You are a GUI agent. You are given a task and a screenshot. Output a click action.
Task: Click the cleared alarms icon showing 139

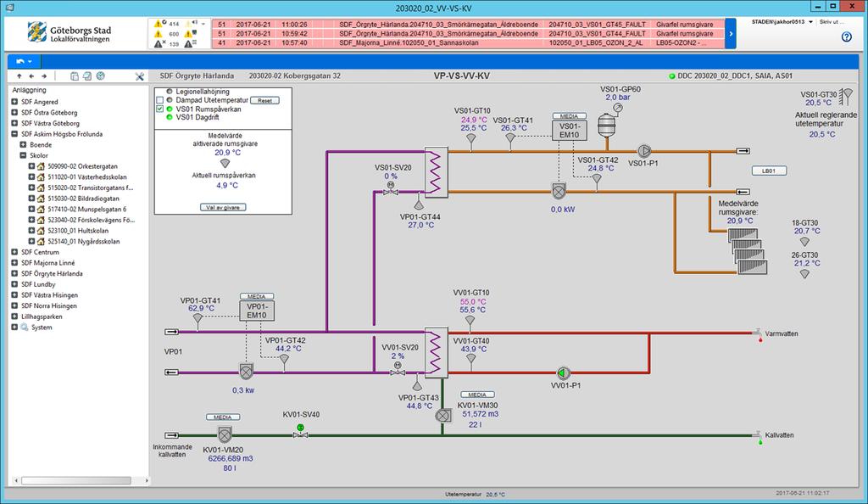159,44
